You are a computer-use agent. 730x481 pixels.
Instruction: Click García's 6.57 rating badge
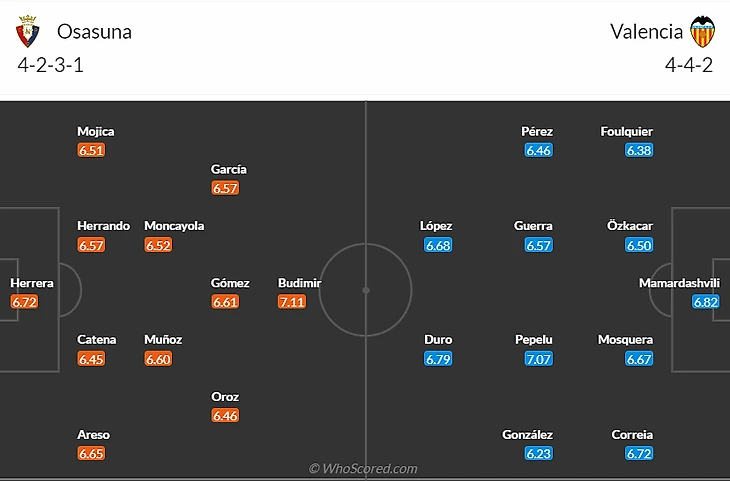click(x=226, y=188)
